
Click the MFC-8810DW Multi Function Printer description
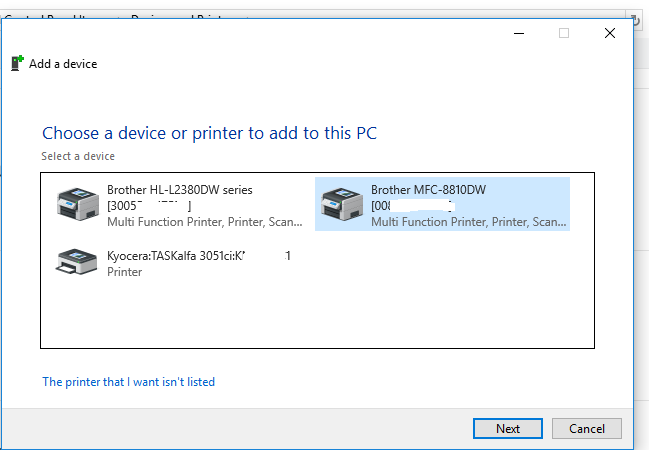tap(469, 222)
